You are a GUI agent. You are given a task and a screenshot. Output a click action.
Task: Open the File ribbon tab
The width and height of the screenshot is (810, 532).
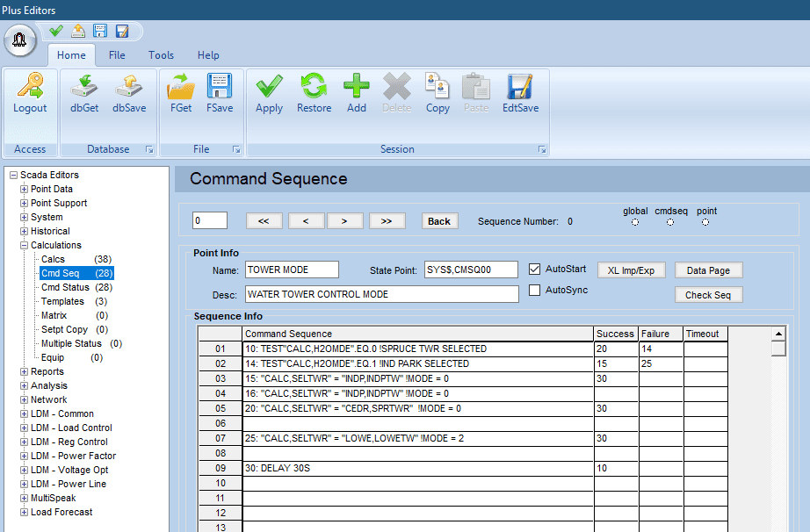click(117, 55)
